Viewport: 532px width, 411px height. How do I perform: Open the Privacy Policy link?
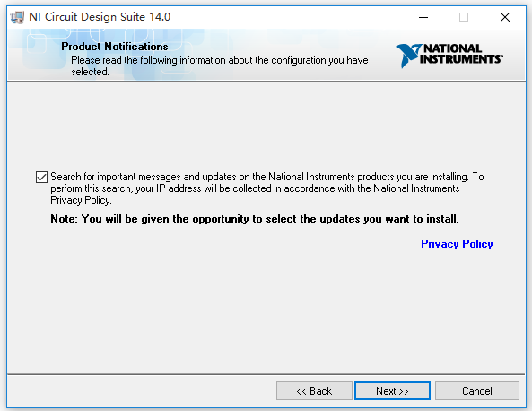pyautogui.click(x=457, y=244)
